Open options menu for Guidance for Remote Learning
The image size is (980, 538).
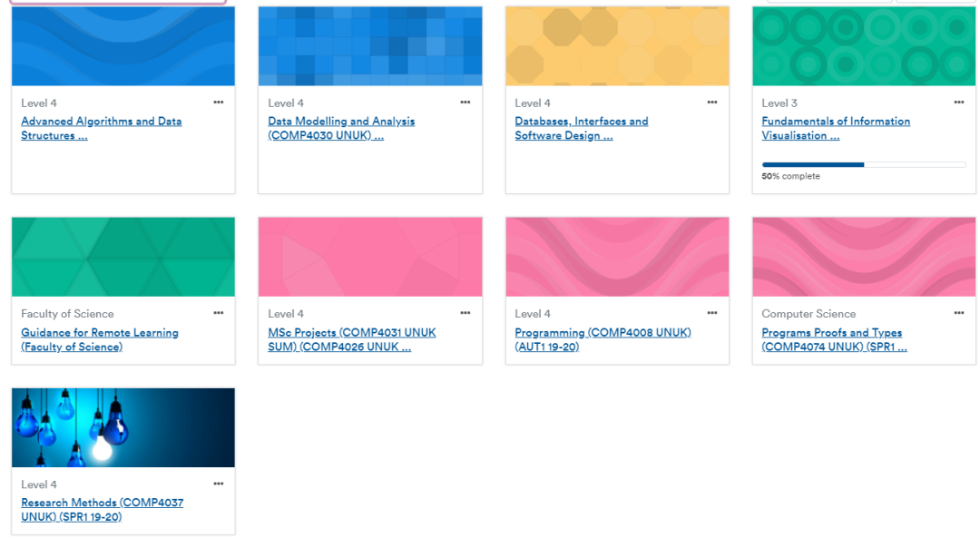(x=218, y=313)
